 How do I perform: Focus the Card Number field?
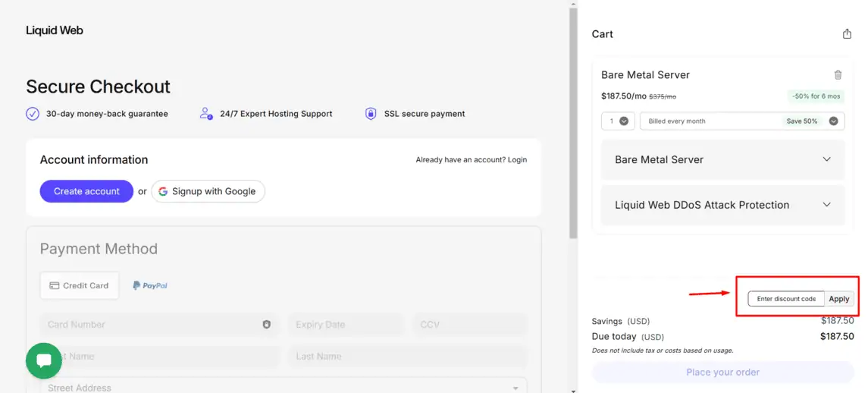point(159,324)
